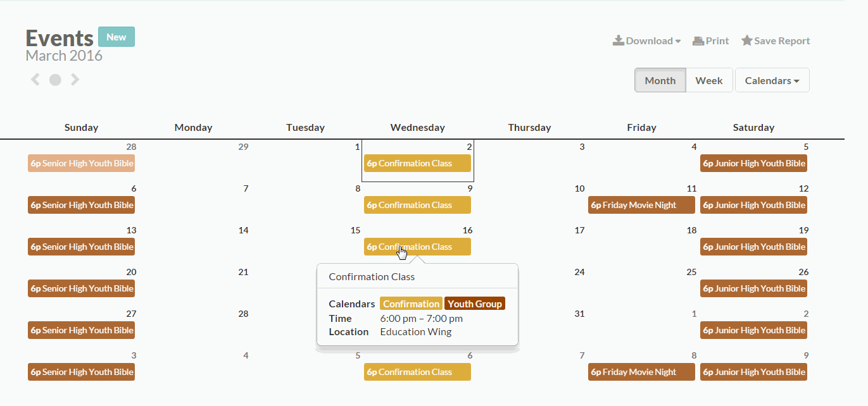
Task: Click the download icon above the calendar
Action: coord(617,40)
